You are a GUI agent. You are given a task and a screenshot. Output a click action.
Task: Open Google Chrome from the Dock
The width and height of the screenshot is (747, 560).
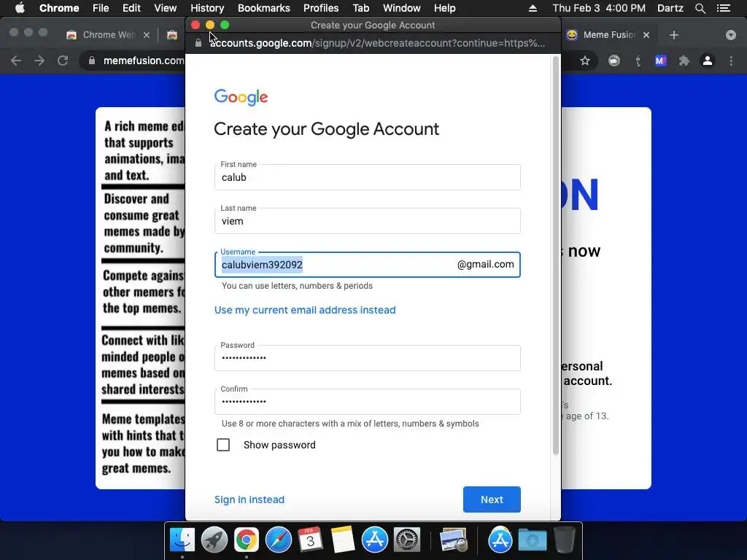coord(247,540)
